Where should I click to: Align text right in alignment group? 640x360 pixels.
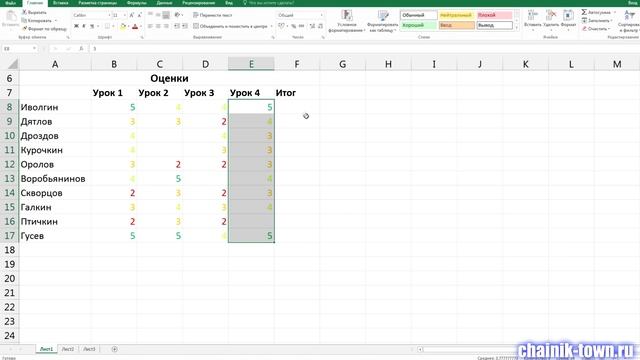click(166, 26)
